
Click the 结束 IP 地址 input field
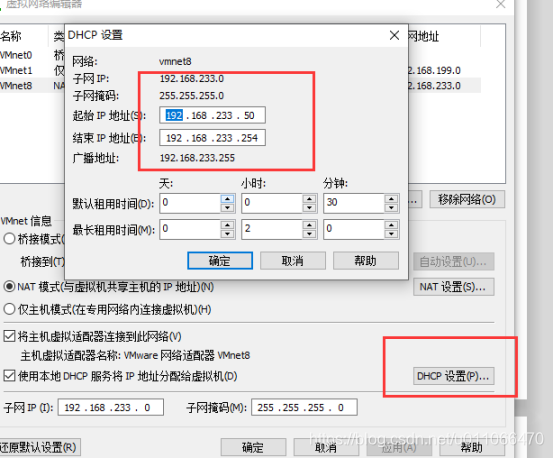click(x=212, y=138)
